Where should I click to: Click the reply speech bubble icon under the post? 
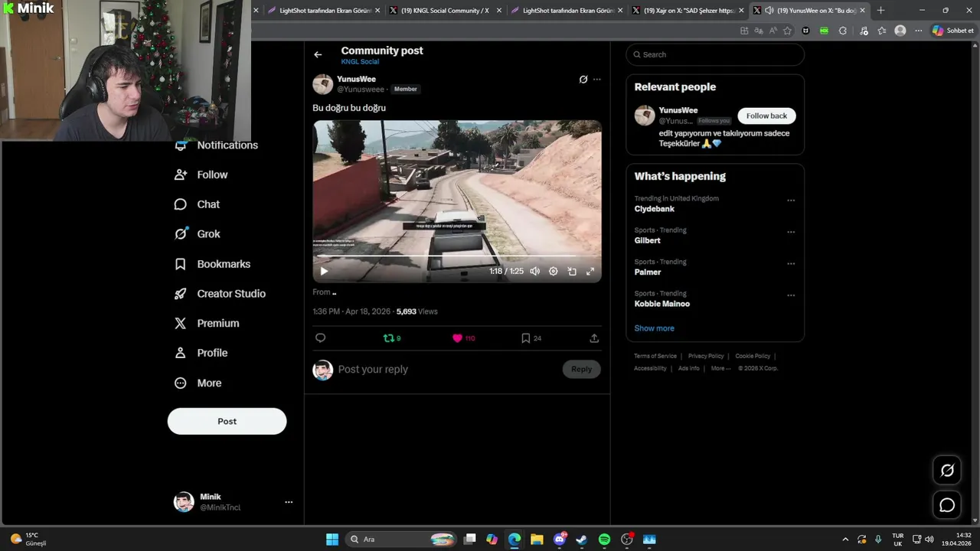[x=321, y=337]
